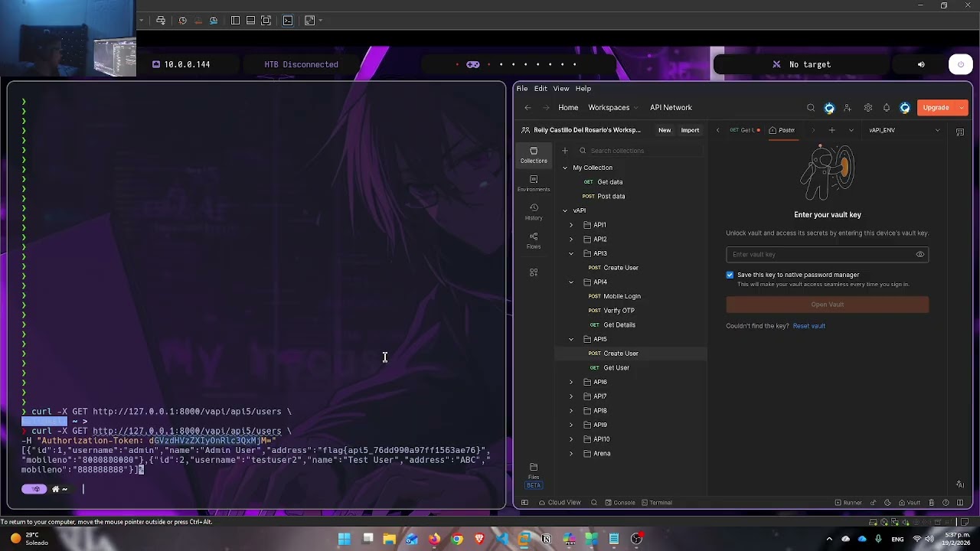Open the Collections sidebar panel
The height and width of the screenshot is (551, 980).
coord(534,155)
